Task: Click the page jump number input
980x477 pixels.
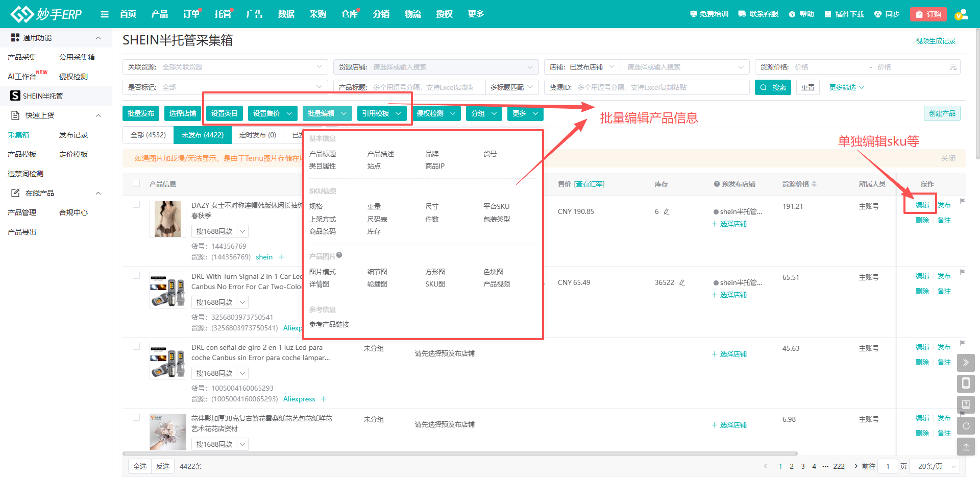Action: click(x=888, y=466)
